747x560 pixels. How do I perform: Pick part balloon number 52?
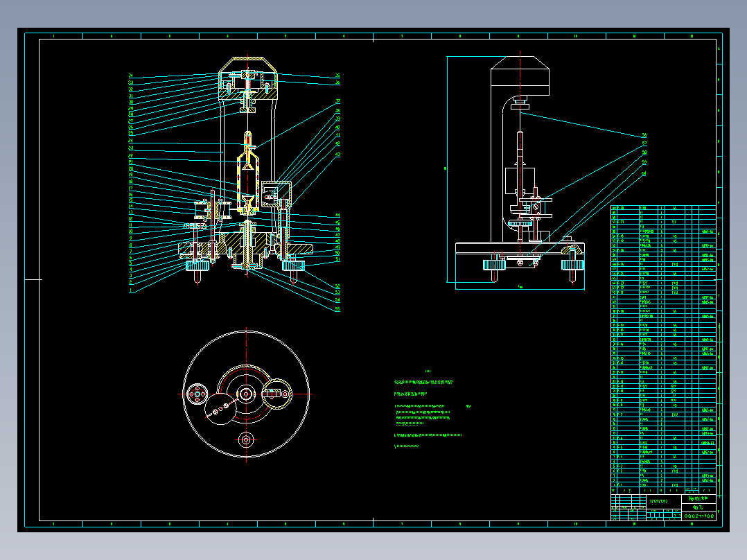coord(337,286)
